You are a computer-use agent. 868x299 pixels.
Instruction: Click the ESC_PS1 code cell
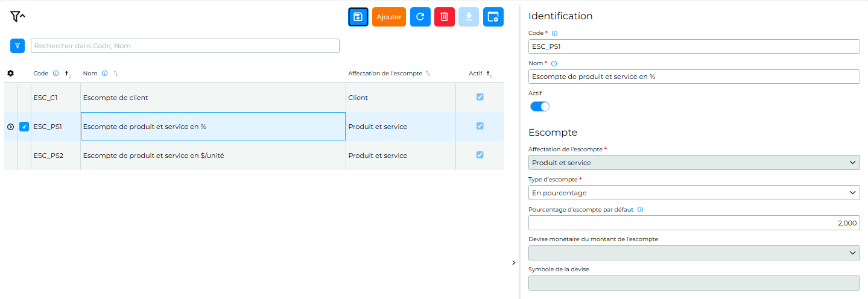point(55,127)
